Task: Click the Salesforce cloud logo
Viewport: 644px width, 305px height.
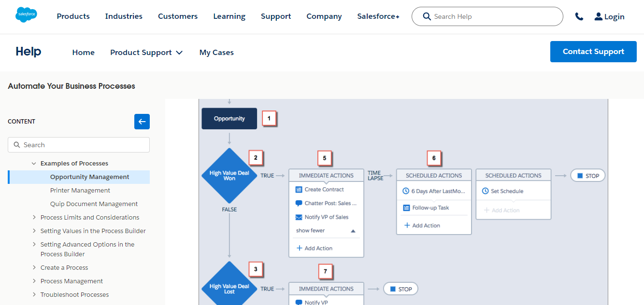Action: (x=26, y=15)
